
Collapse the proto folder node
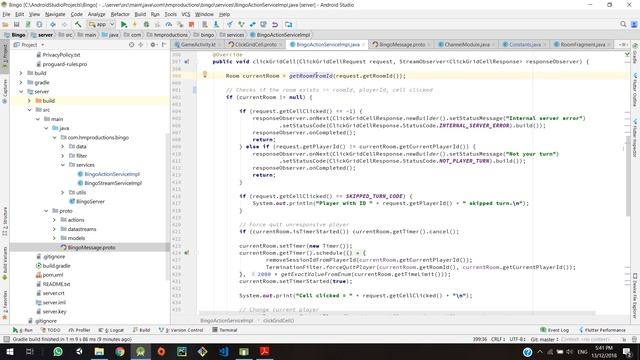click(46, 211)
